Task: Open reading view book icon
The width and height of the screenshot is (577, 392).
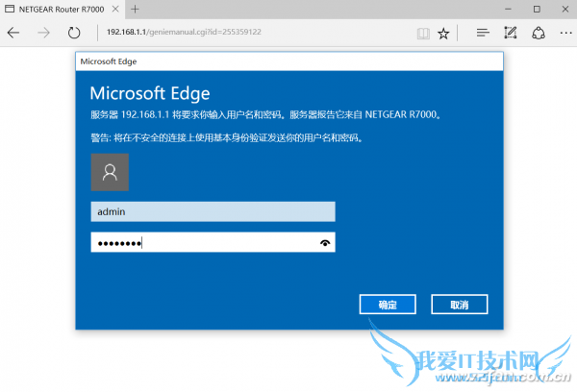Action: pos(423,34)
